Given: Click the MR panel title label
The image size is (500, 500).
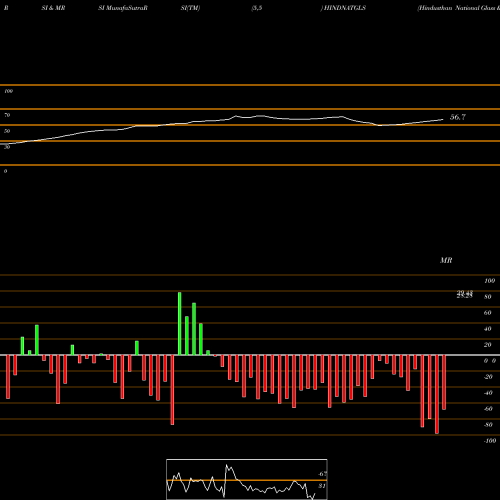Looking at the screenshot, I should (446, 260).
